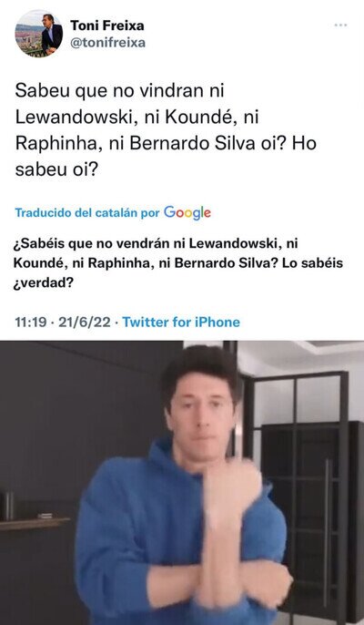Viewport: 364px width, 625px height.
Task: Open the 'Twitter for iPhone' source link
Action: click(x=181, y=322)
